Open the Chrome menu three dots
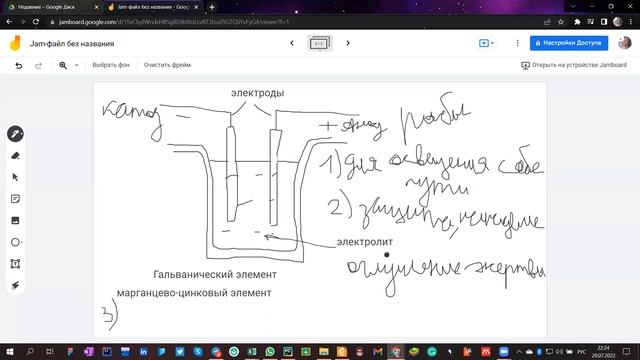Screen dimensions: 640x360 [x=631, y=22]
